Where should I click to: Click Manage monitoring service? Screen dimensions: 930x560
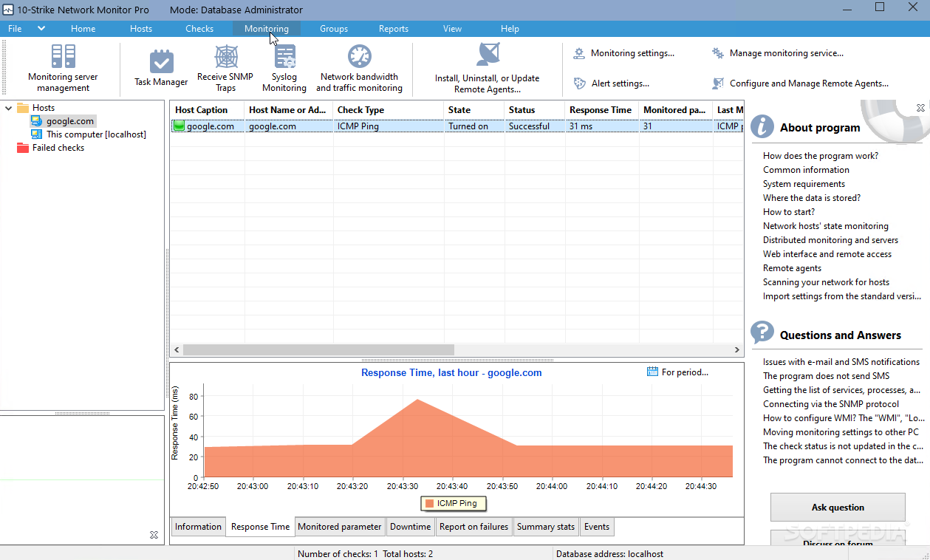tap(778, 53)
